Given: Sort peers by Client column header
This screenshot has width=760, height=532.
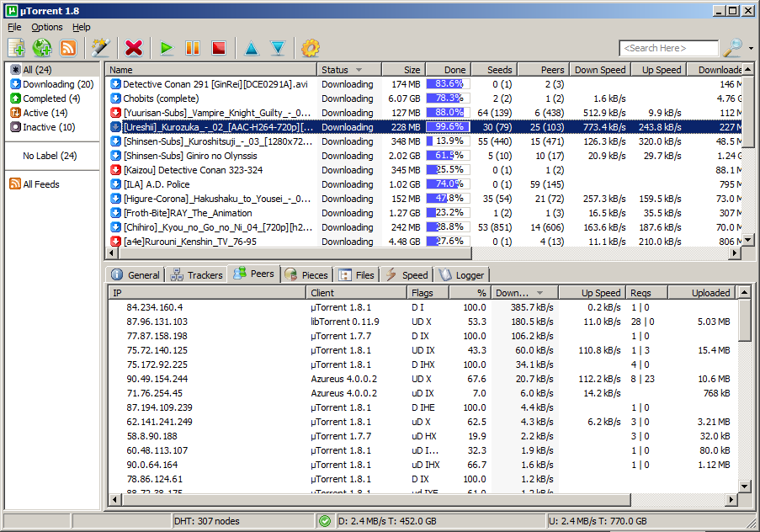Looking at the screenshot, I should [x=357, y=293].
